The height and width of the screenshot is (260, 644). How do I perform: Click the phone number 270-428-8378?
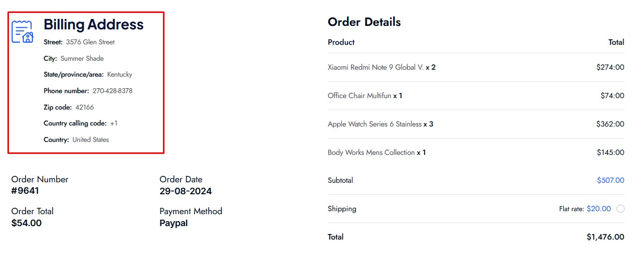tap(113, 91)
